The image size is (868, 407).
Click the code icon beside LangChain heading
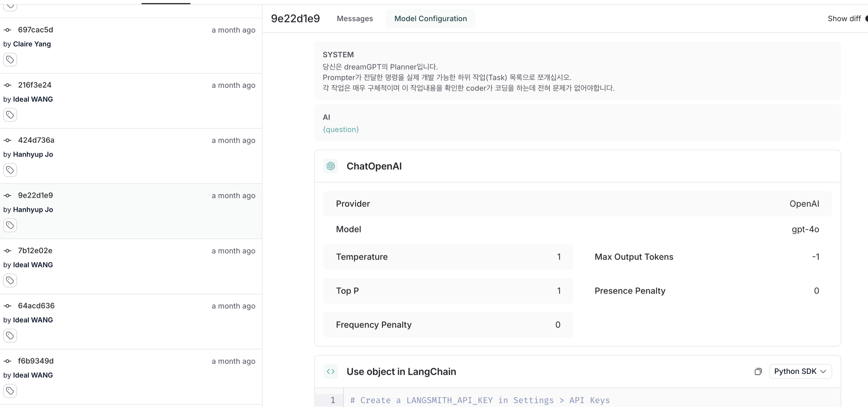331,372
